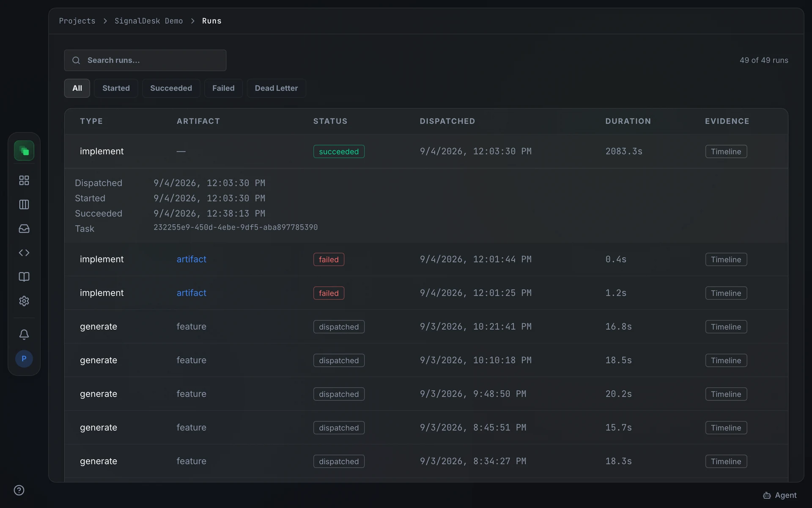The height and width of the screenshot is (508, 812).
Task: Open the help question mark icon
Action: tap(19, 490)
